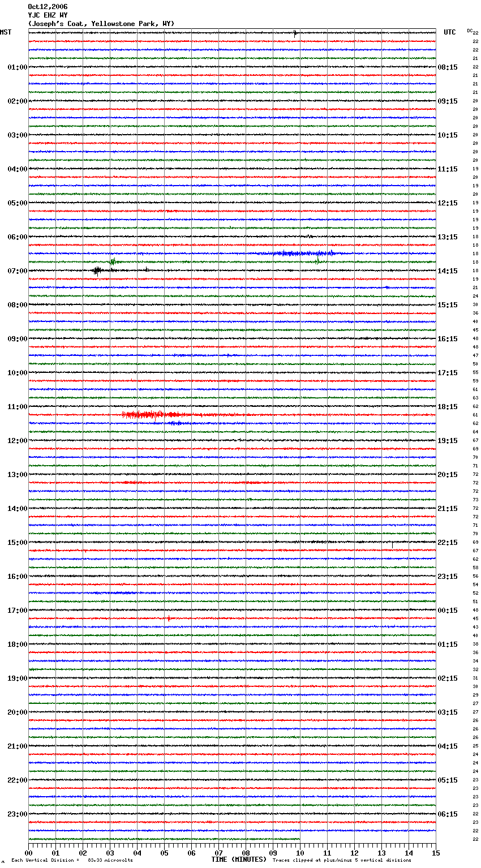Select the '09:00' MST hour label
This screenshot has width=481, height=868.
tap(18, 339)
